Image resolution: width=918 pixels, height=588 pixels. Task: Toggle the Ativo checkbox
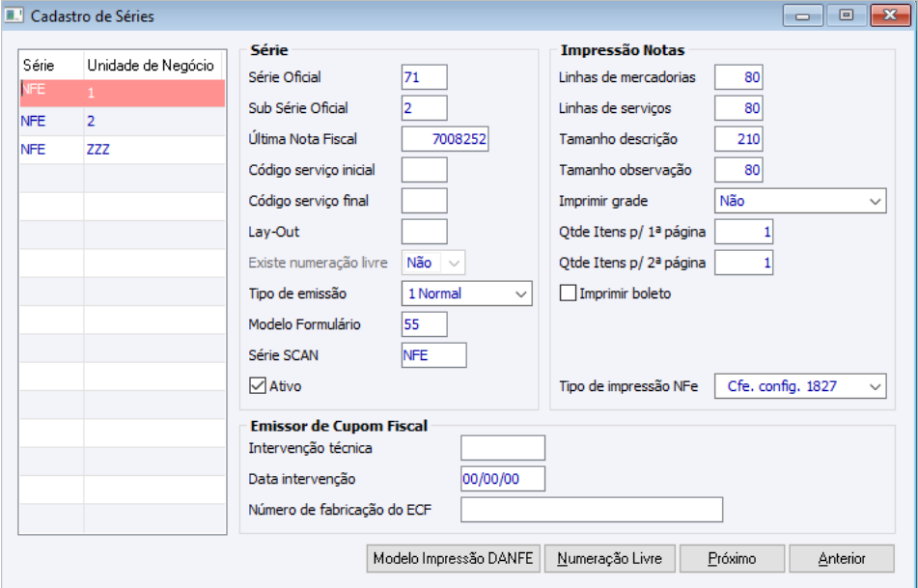point(258,386)
